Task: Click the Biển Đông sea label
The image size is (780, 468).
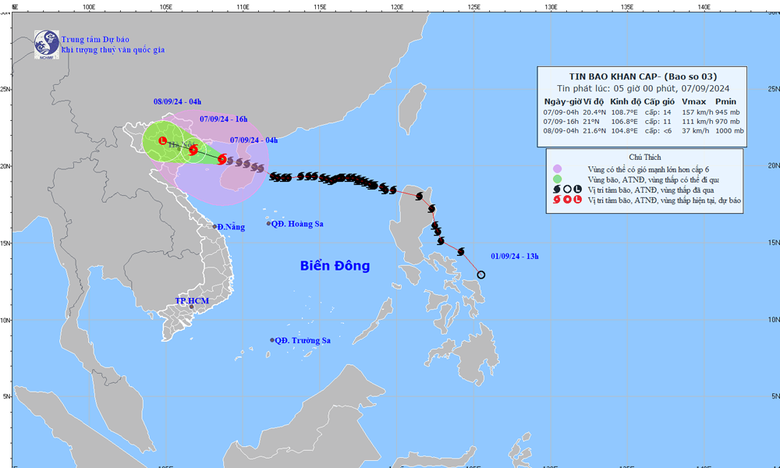Action: tap(334, 266)
